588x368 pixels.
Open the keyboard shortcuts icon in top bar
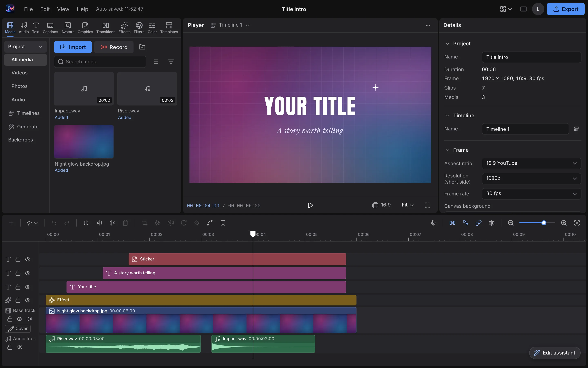(523, 9)
